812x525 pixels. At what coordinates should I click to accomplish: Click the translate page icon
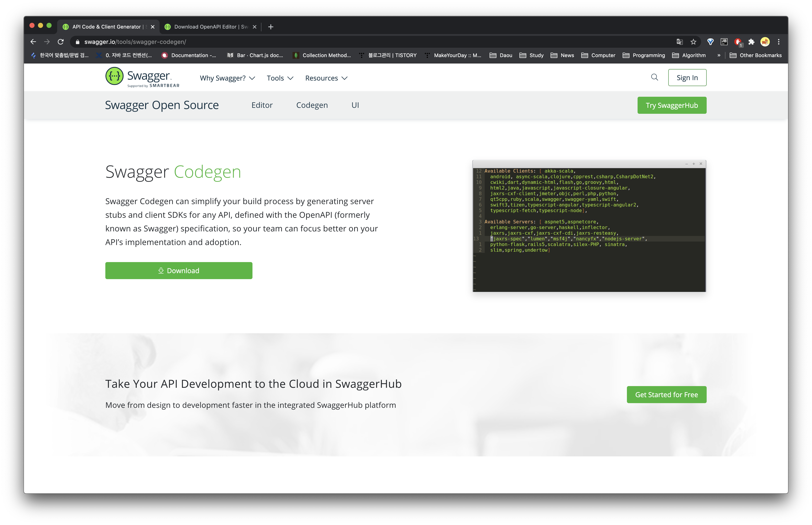pos(679,42)
